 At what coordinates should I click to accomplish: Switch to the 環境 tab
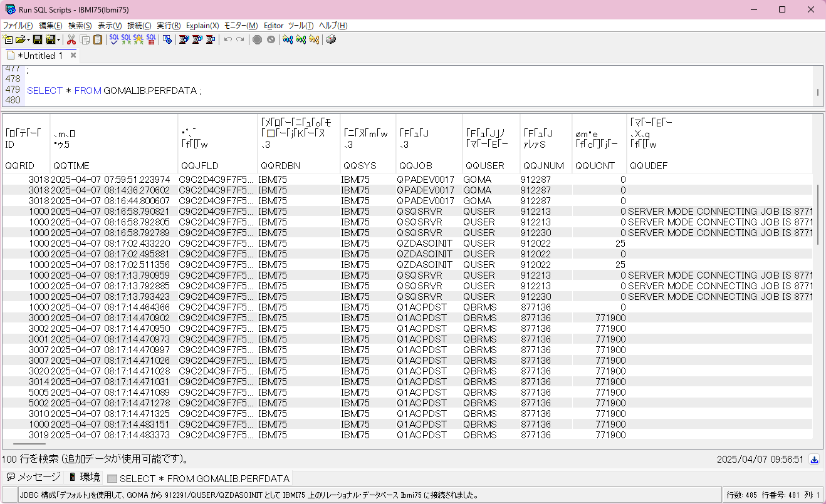coord(85,478)
